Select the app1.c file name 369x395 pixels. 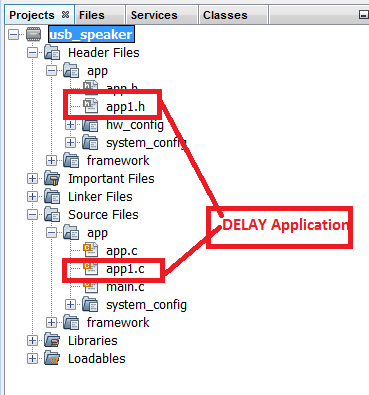(x=125, y=269)
